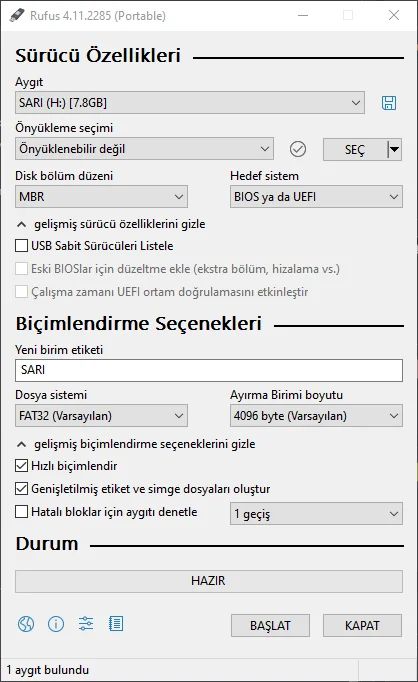418x682 pixels.
Task: Click the save disk image icon
Action: [x=388, y=103]
